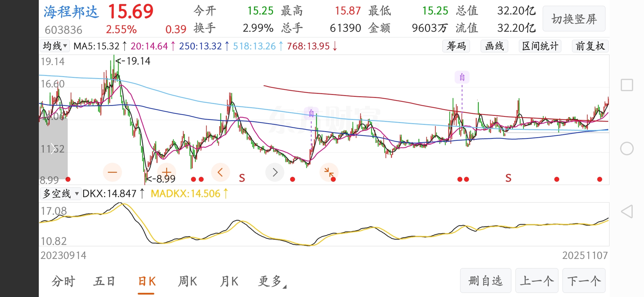Viewport: 644px width, 297px height.
Task: Tap the zoom-out minus chart button
Action: [112, 172]
